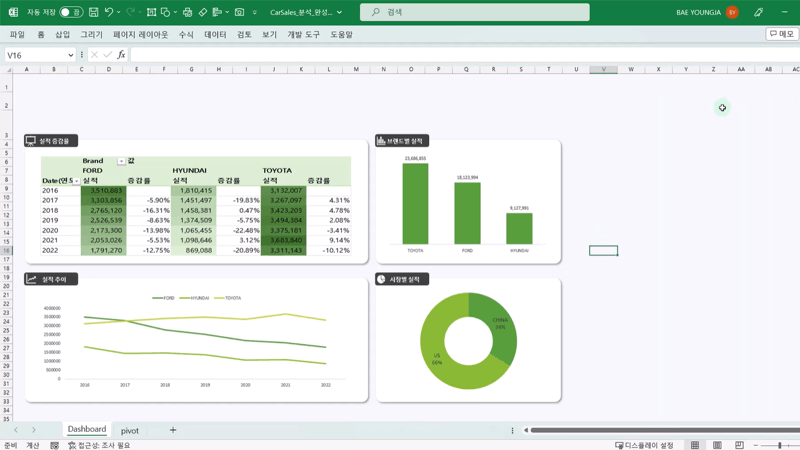The image size is (800, 450).
Task: Click the 시장별 실적 pie icon
Action: (x=381, y=279)
